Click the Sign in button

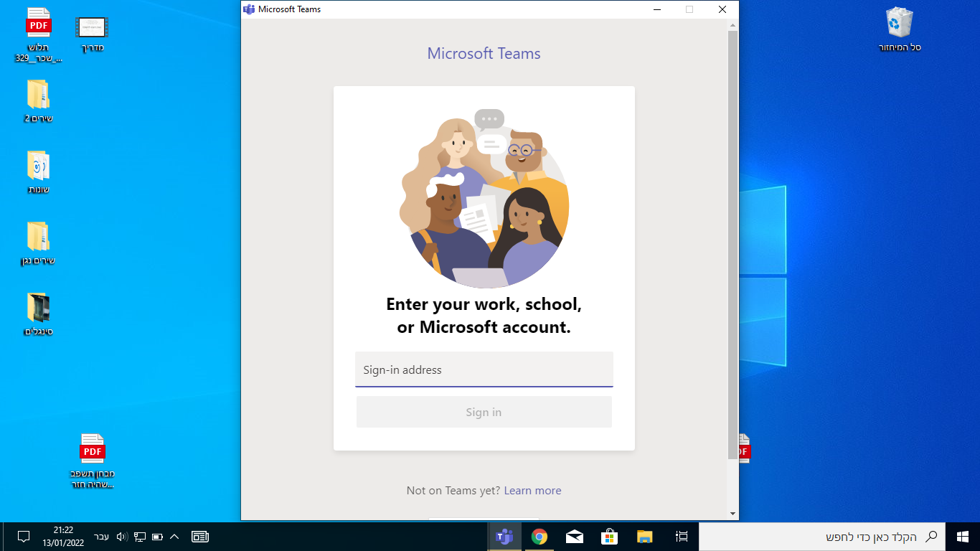pos(484,412)
